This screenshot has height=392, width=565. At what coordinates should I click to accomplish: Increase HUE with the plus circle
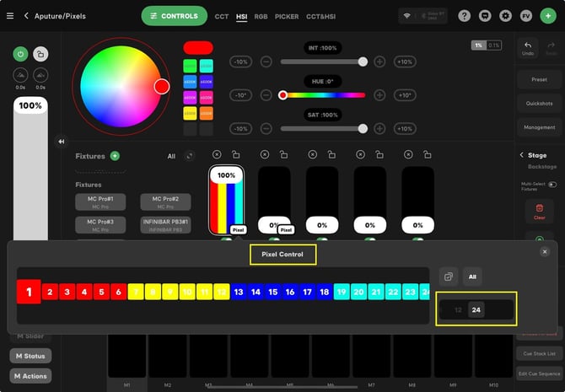coord(379,95)
